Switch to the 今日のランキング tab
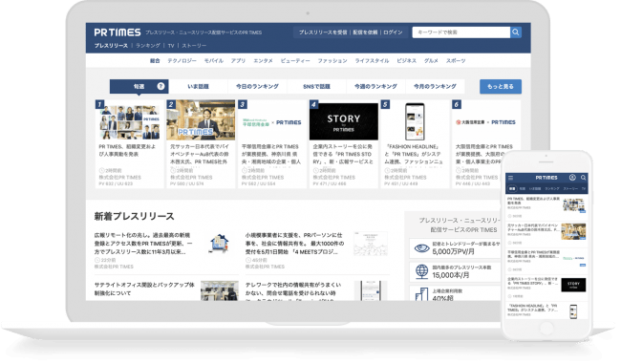 point(257,86)
